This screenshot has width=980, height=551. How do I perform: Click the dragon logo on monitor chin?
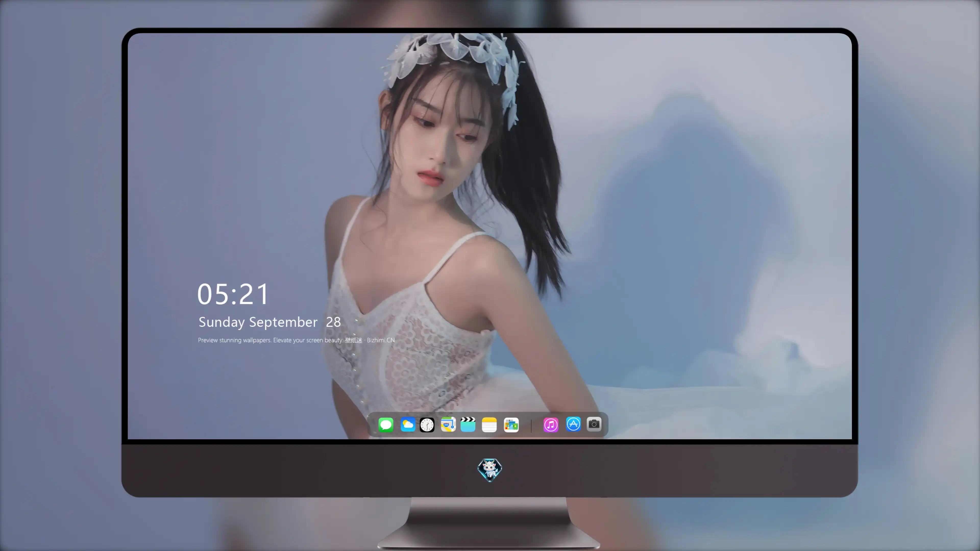(x=490, y=470)
